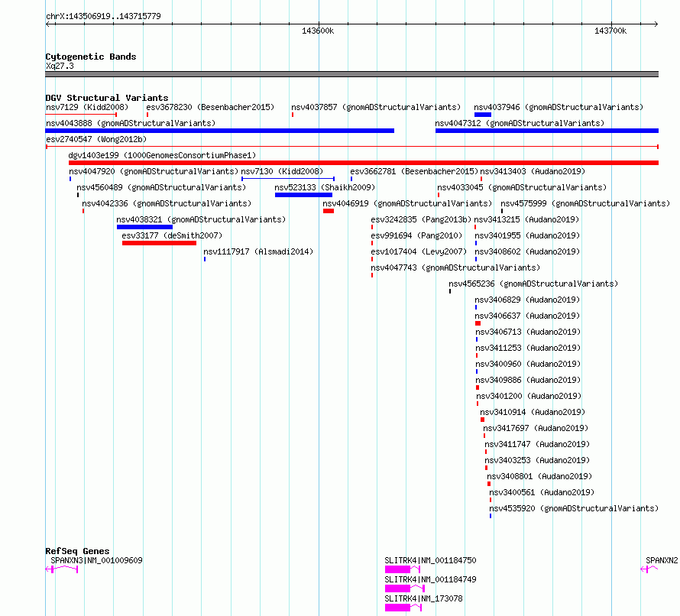
Task: Click the 143600k ruler tick label
Action: pos(318,31)
